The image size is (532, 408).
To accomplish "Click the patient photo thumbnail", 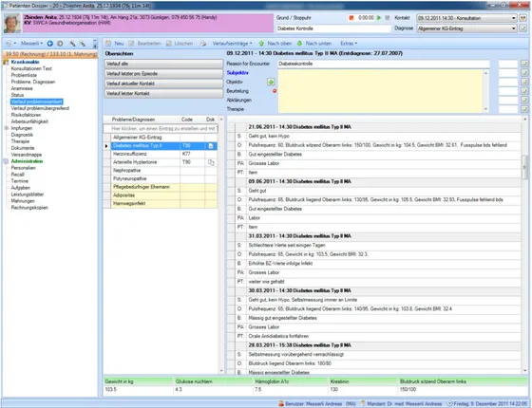I will [12, 23].
